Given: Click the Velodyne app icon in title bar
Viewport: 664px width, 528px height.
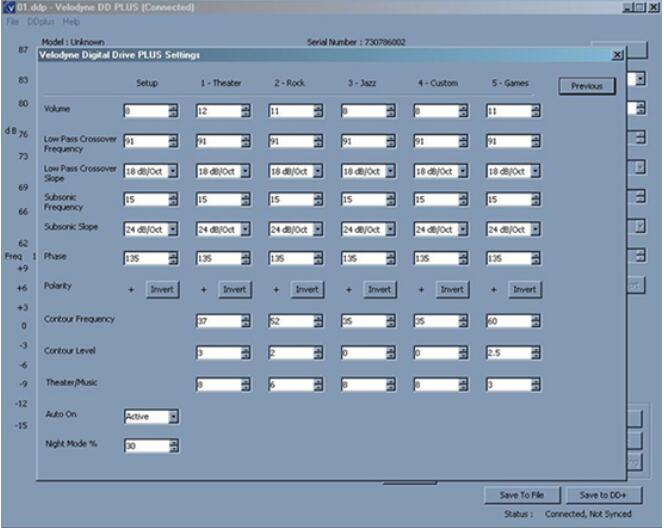Looking at the screenshot, I should coord(10,7).
